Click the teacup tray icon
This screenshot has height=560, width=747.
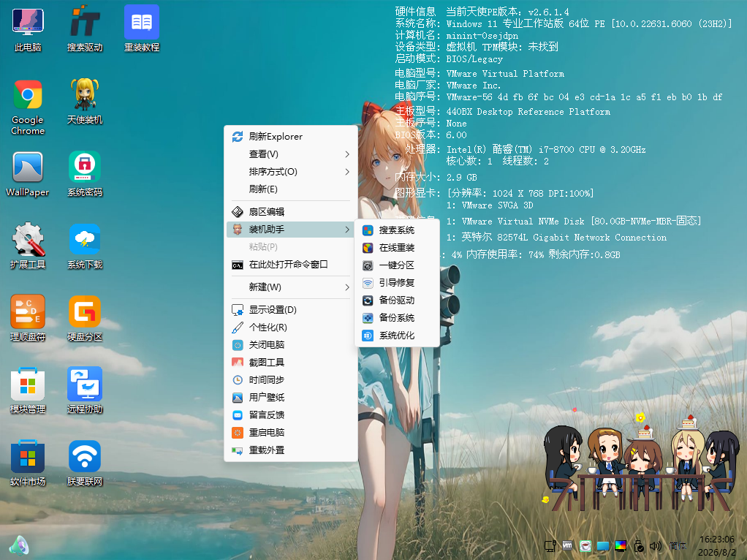[585, 545]
